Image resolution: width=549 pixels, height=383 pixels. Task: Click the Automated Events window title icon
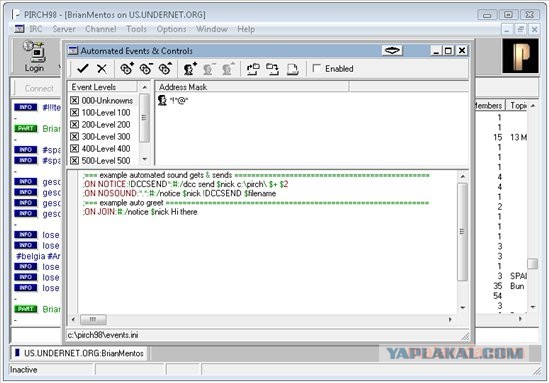[73, 51]
